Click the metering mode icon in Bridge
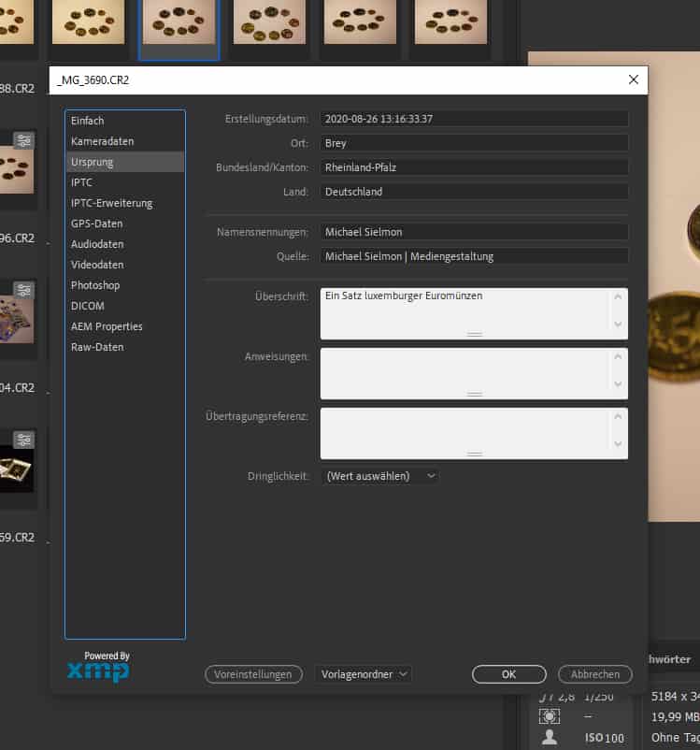The width and height of the screenshot is (700, 750). 550,716
